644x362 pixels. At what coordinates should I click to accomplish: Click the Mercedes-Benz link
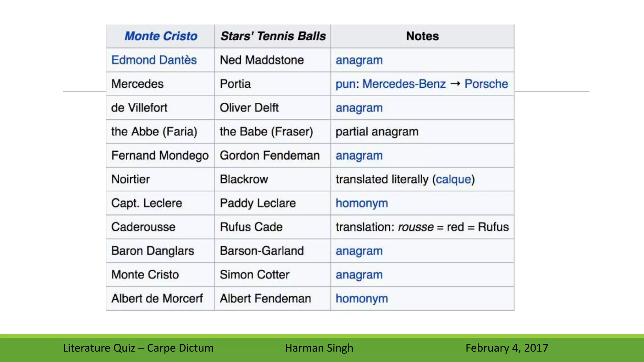[x=404, y=84]
